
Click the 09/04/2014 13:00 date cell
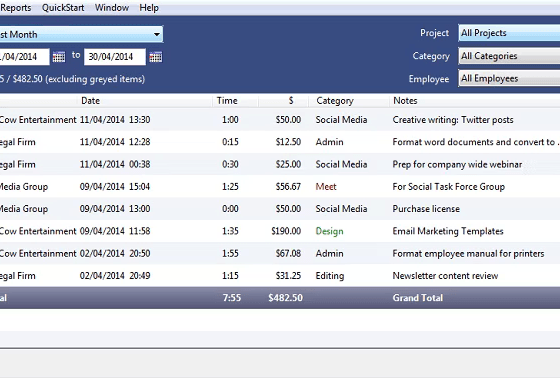click(115, 209)
